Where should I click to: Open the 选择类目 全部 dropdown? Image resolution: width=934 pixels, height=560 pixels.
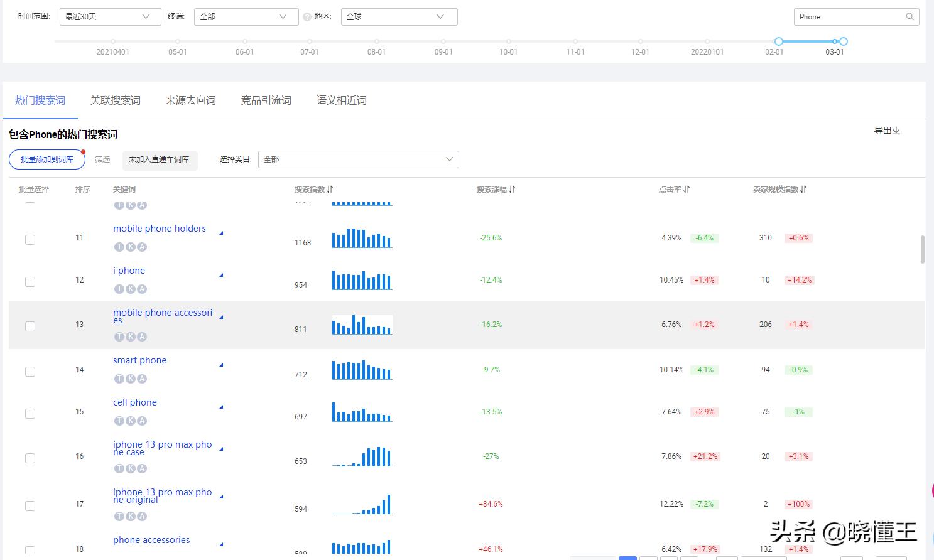[x=358, y=159]
